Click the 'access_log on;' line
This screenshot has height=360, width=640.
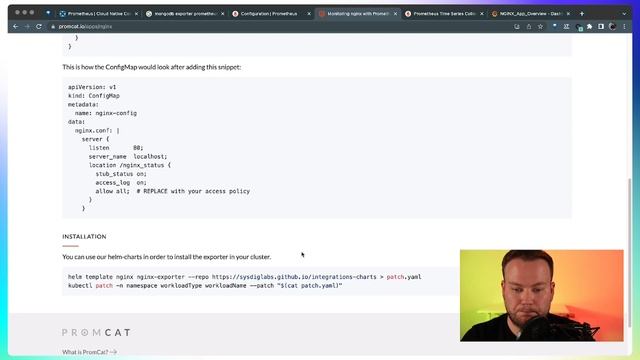coord(121,182)
